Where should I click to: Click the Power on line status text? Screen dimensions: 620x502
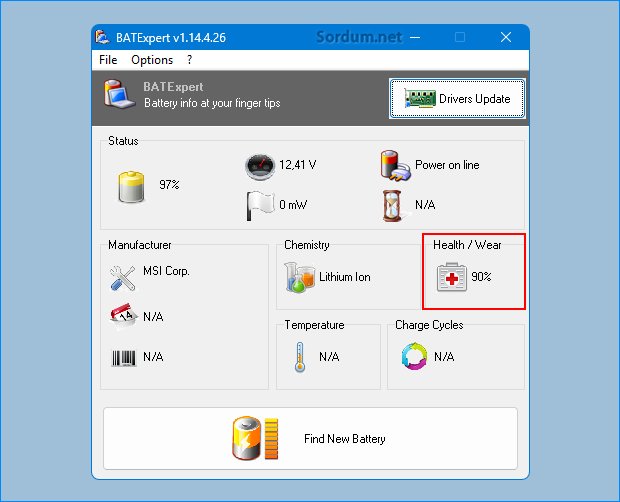click(x=447, y=165)
